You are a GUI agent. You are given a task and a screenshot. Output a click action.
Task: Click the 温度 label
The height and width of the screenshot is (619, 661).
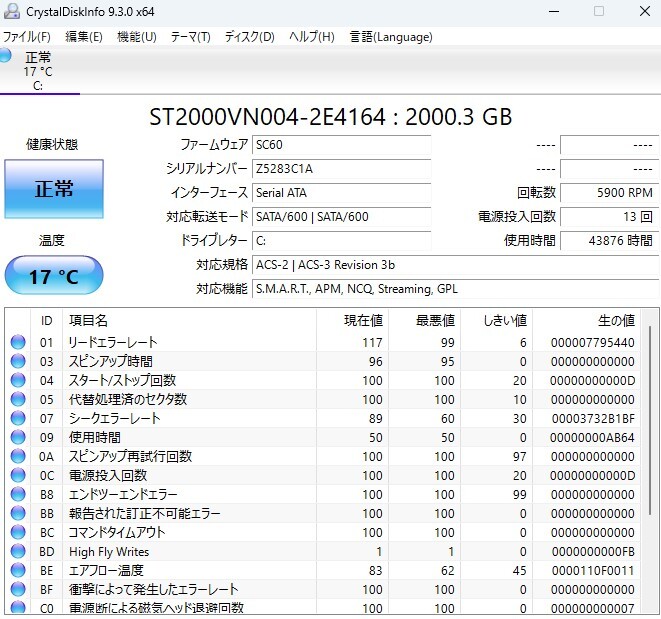click(x=51, y=240)
